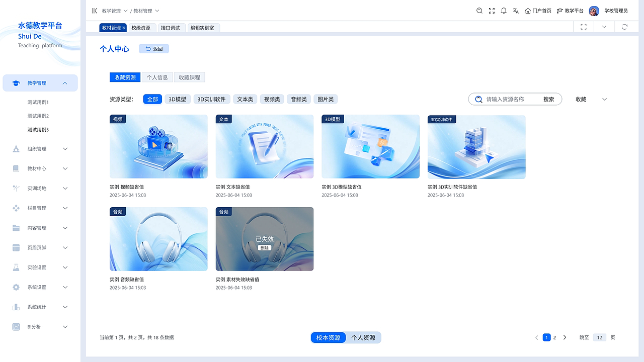Click the 返回 back button

(x=153, y=48)
